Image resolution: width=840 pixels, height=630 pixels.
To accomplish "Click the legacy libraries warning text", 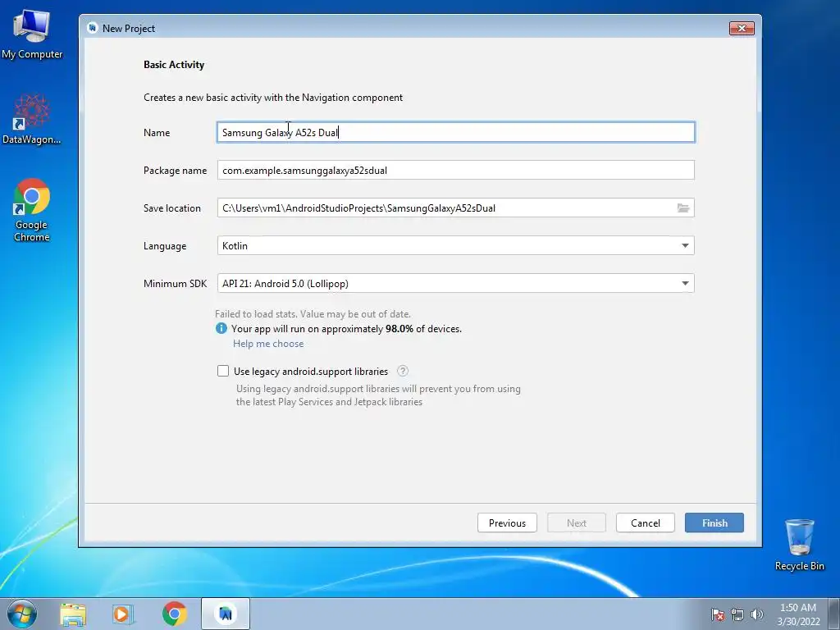I will pyautogui.click(x=378, y=395).
